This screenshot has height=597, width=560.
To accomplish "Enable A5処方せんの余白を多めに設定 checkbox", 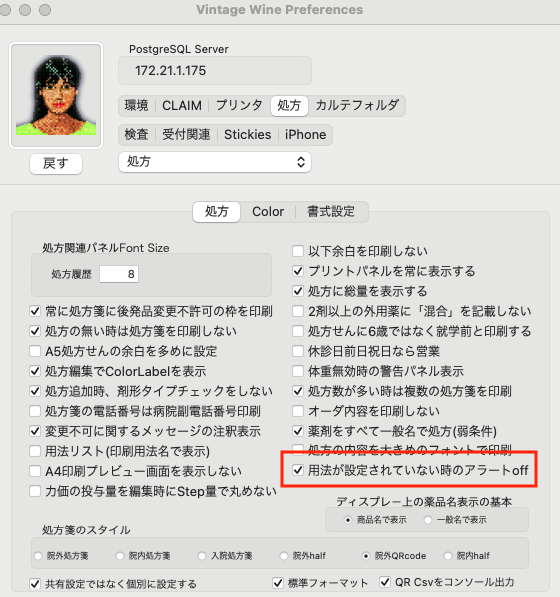I will 35,351.
